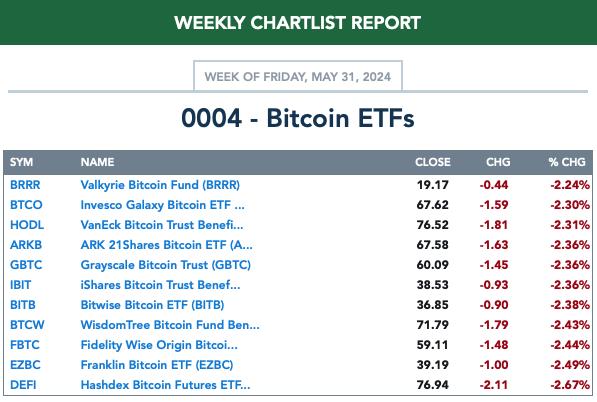Click the SYM column header
The image size is (597, 402).
point(21,162)
